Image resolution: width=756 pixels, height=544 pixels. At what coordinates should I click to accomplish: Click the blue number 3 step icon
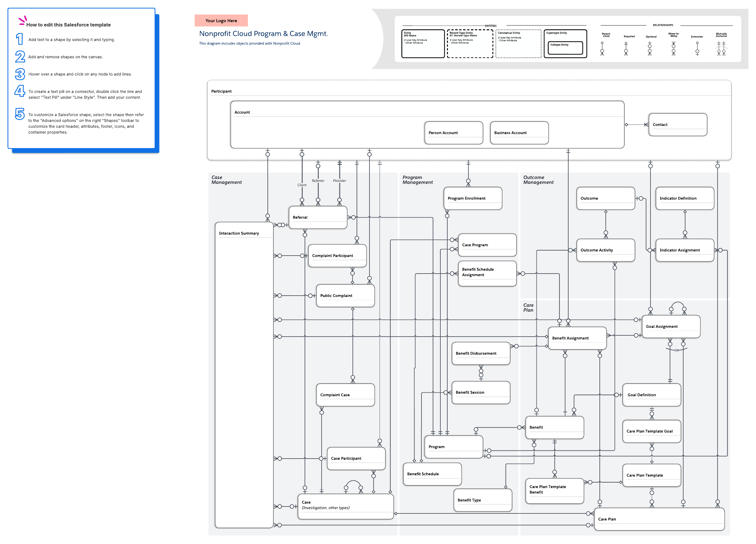tap(20, 74)
